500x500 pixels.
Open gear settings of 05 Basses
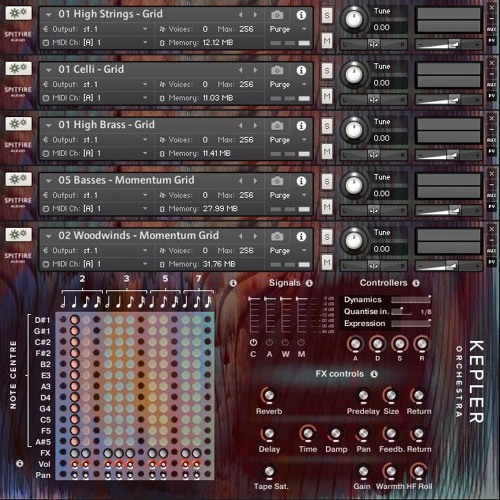18,179
